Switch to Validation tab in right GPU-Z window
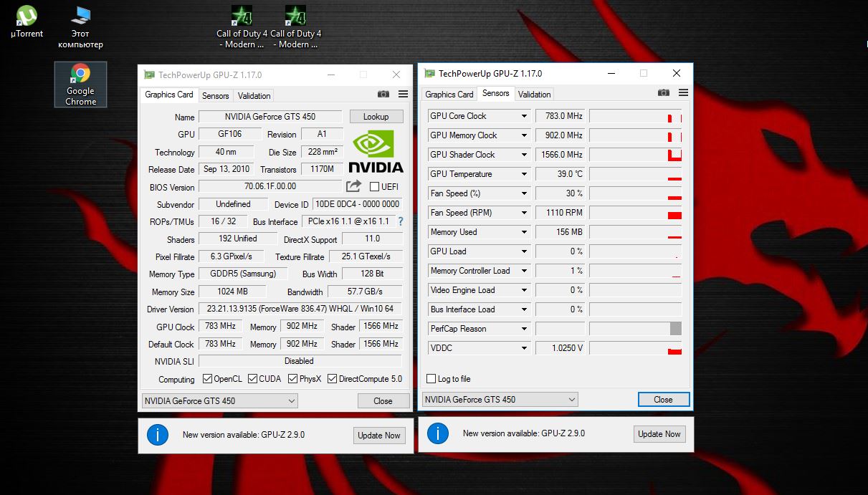Image resolution: width=868 pixels, height=495 pixels. coord(535,95)
